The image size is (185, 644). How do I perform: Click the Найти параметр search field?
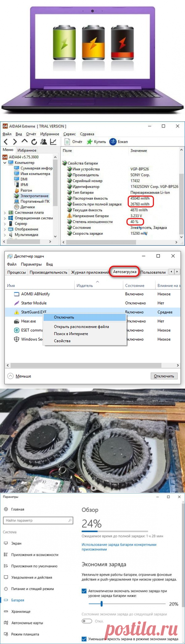click(x=38, y=520)
